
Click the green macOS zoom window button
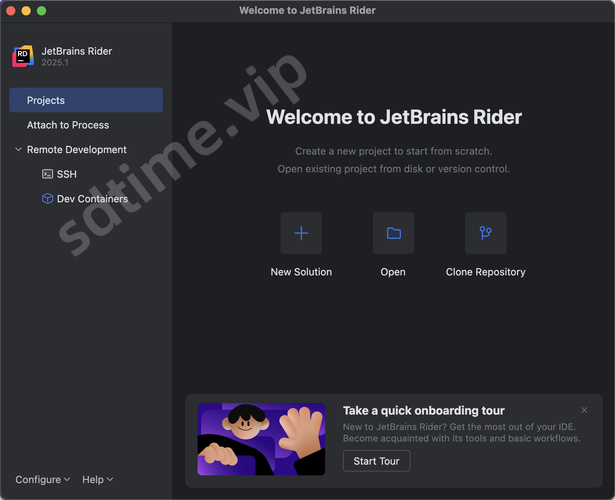pyautogui.click(x=42, y=10)
